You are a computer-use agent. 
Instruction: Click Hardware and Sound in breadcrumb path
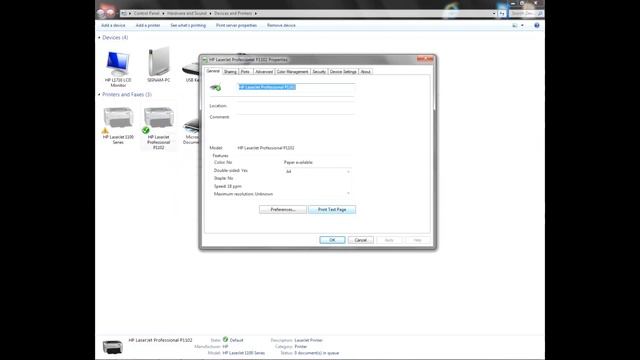pyautogui.click(x=187, y=13)
